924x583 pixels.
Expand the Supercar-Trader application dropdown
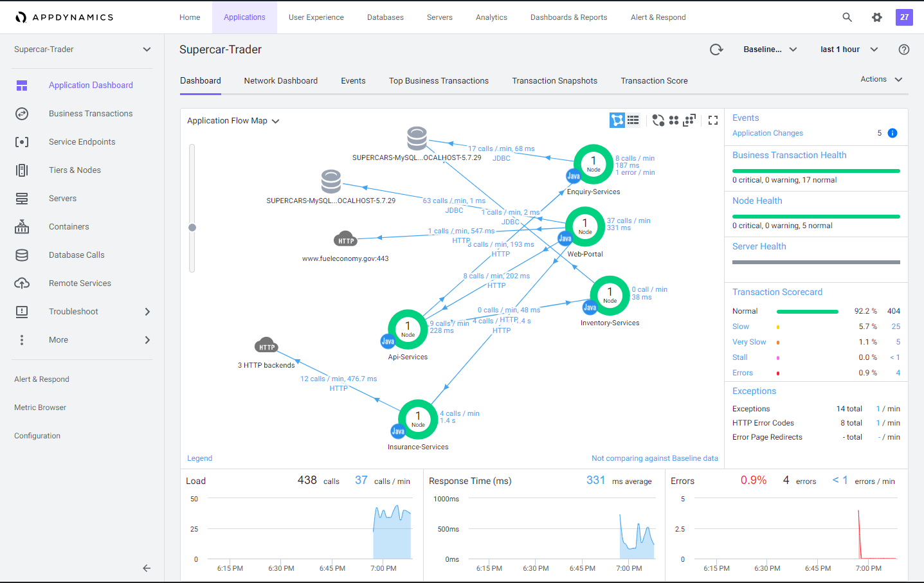tap(147, 49)
